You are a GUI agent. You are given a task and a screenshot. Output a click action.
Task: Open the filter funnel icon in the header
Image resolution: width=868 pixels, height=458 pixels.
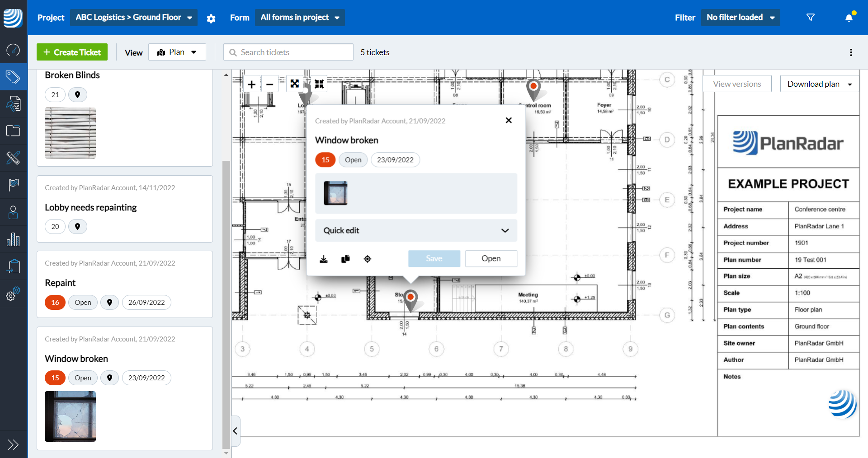tap(811, 17)
